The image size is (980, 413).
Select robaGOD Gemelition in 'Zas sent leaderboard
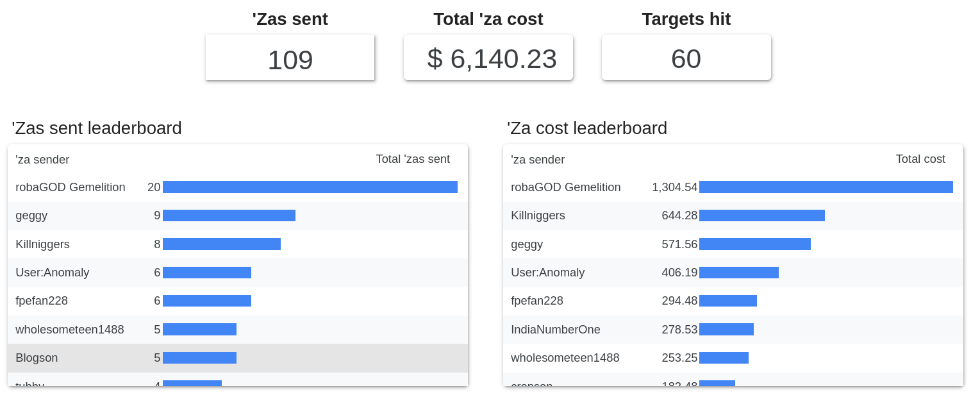(x=71, y=187)
